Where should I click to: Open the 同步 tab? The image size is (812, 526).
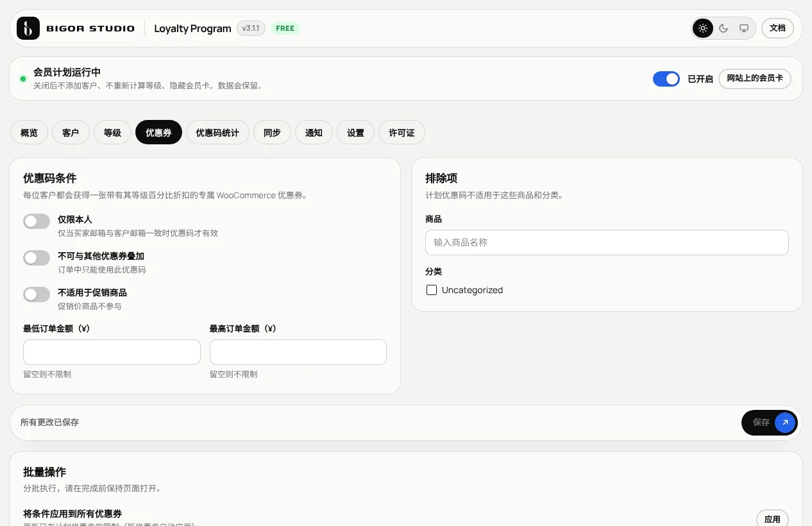(x=272, y=133)
